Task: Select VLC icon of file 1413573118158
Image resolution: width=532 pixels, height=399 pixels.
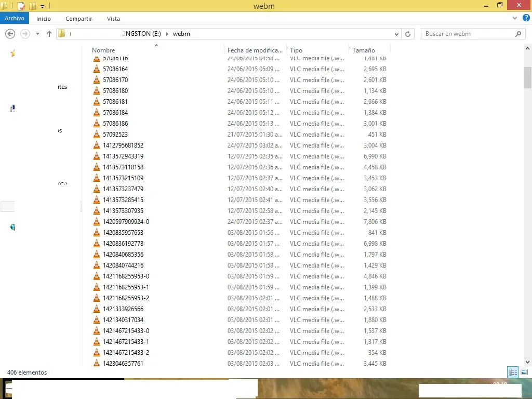Action: (x=97, y=167)
